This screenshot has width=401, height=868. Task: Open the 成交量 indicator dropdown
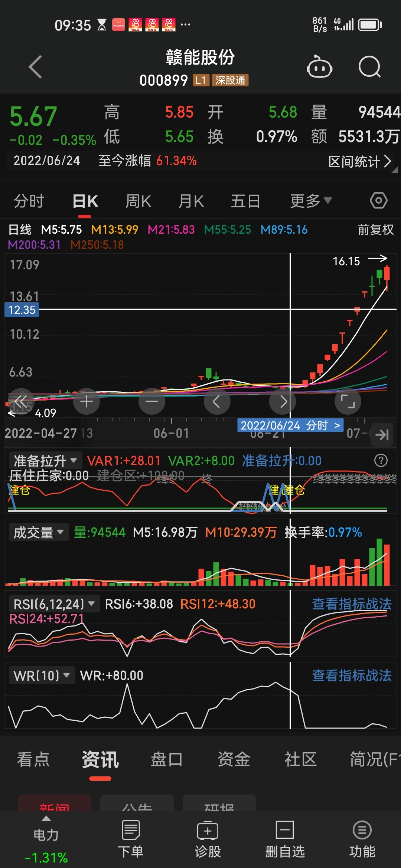coord(39,532)
